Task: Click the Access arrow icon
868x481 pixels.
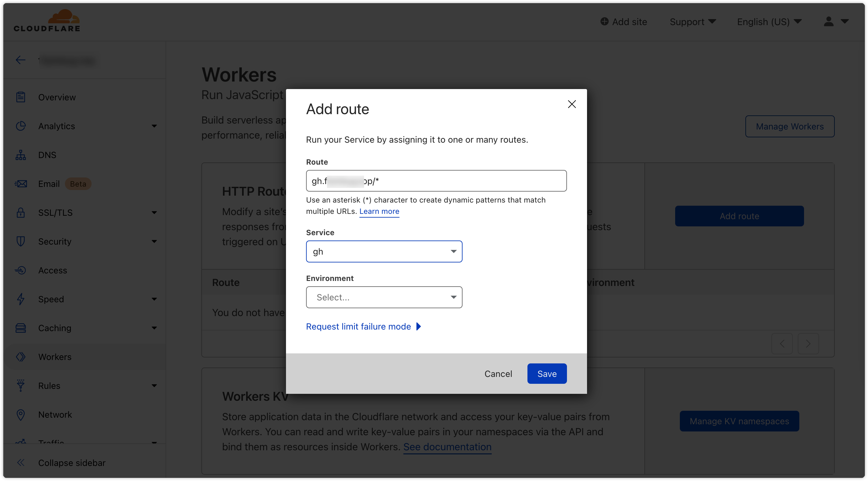Action: 21,270
